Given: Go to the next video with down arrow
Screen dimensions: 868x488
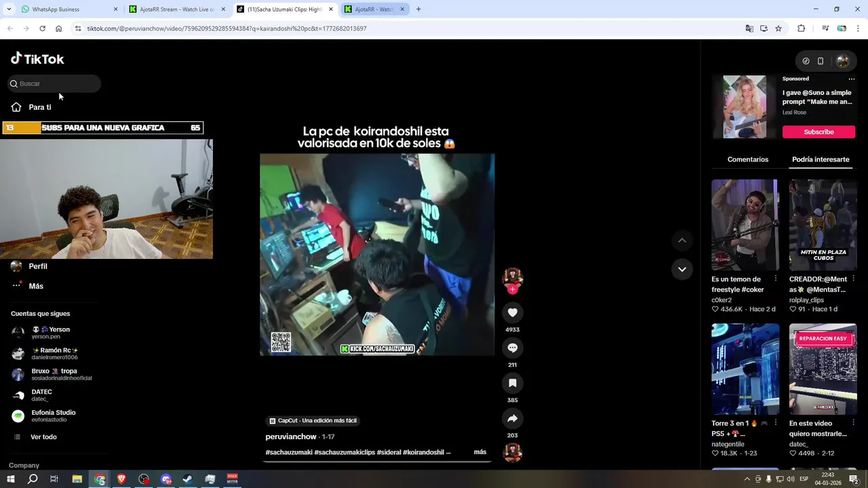Looking at the screenshot, I should pos(682,269).
